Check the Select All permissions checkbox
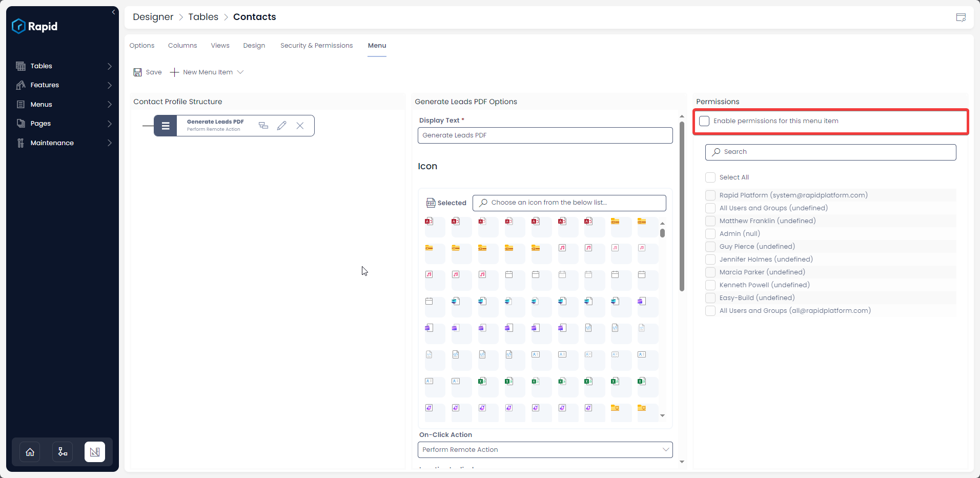980x478 pixels. (710, 177)
